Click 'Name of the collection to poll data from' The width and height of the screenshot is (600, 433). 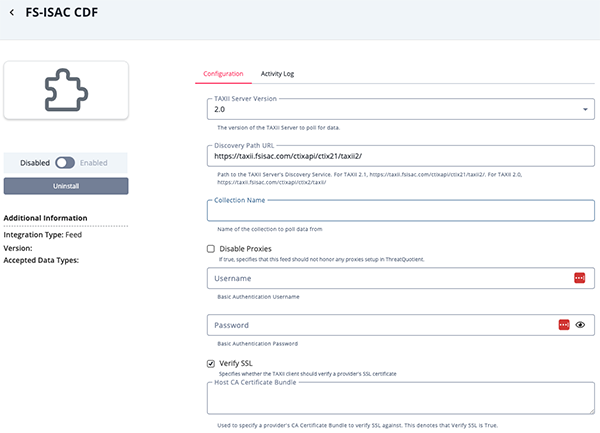pyautogui.click(x=270, y=229)
